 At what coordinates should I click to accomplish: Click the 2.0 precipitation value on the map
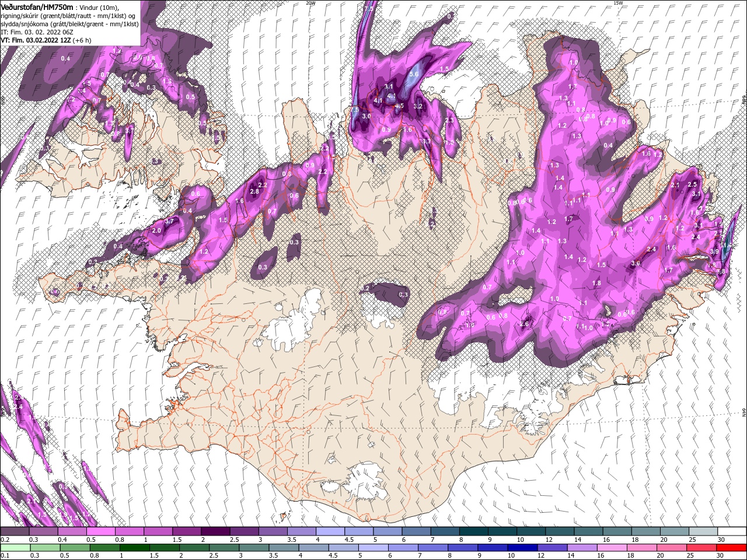point(156,230)
